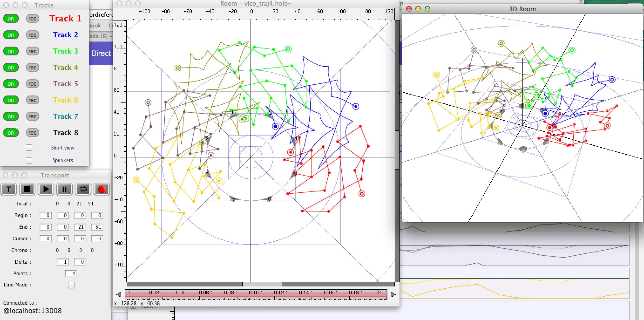Viewport: 644px width, 320px height.
Task: Enable the Speakers checkbox
Action: [29, 160]
